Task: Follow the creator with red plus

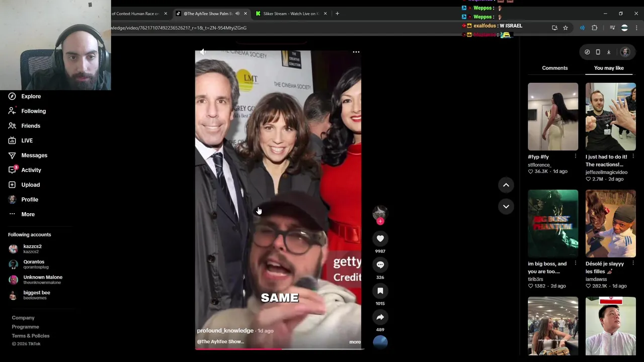Action: (x=380, y=221)
